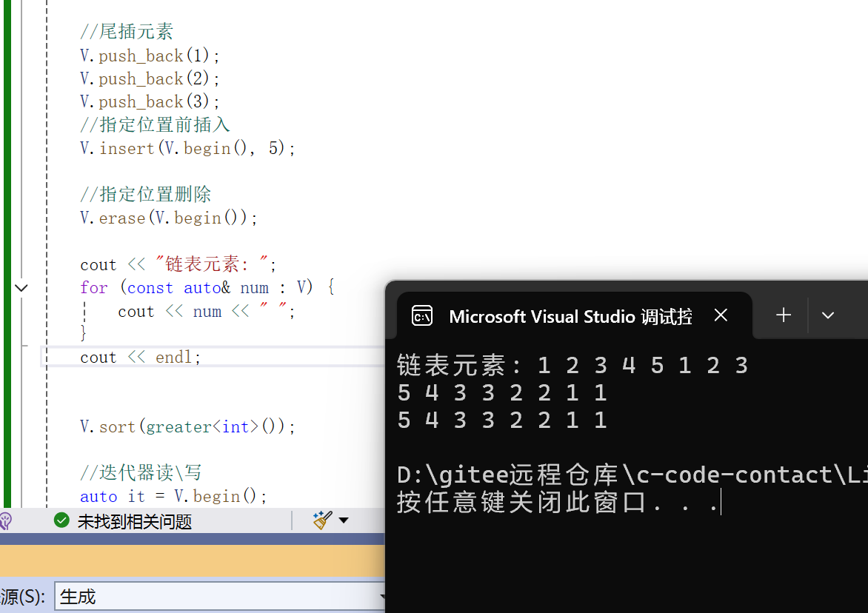
Task: Click the console tab terminal icon
Action: (x=422, y=316)
